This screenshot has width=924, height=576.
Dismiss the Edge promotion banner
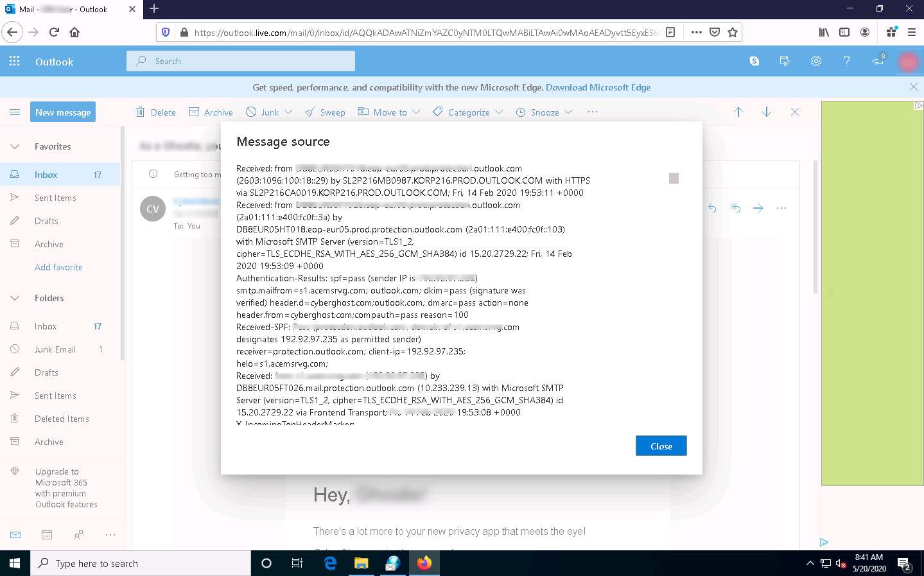[914, 87]
